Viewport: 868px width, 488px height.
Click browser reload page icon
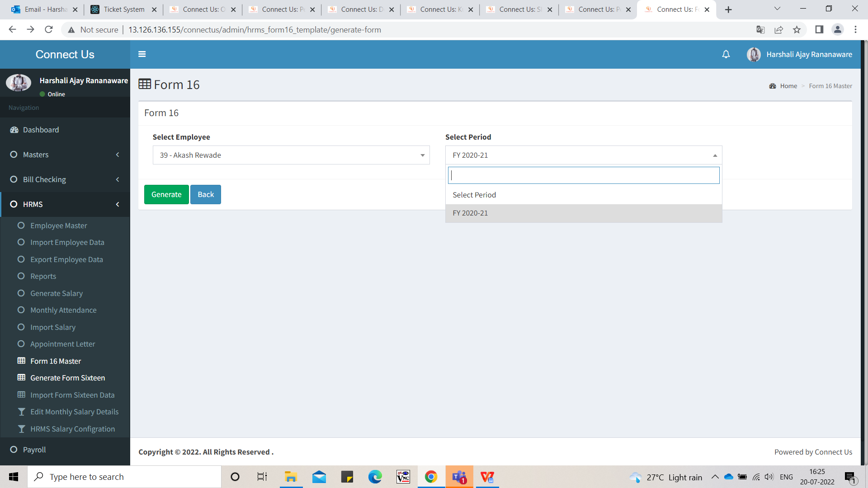click(x=49, y=30)
